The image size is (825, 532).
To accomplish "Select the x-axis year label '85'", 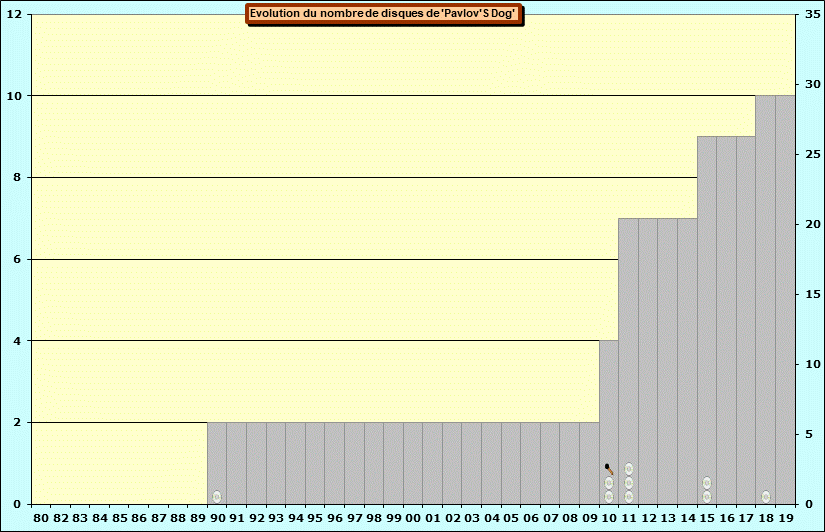I will [x=119, y=518].
